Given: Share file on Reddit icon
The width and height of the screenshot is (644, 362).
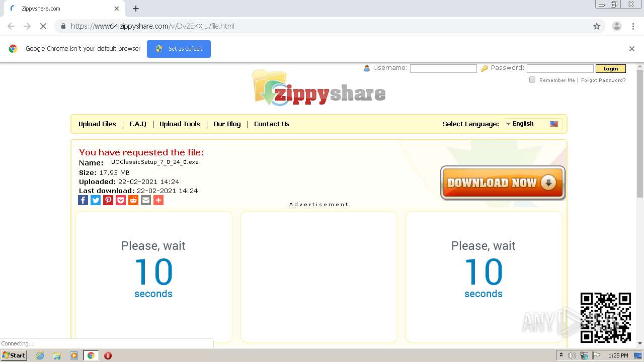Looking at the screenshot, I should 133,200.
